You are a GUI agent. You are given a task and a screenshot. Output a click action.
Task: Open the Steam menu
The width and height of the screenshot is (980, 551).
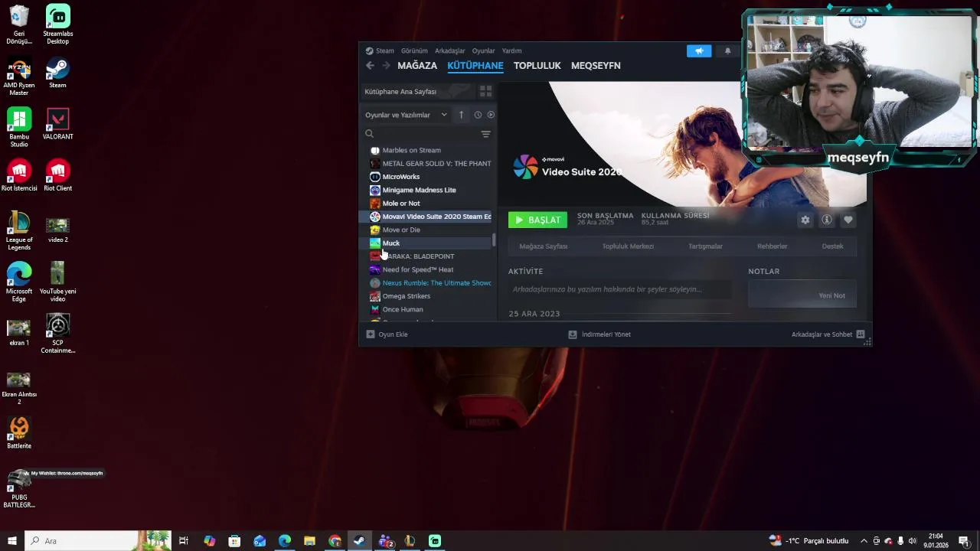380,51
